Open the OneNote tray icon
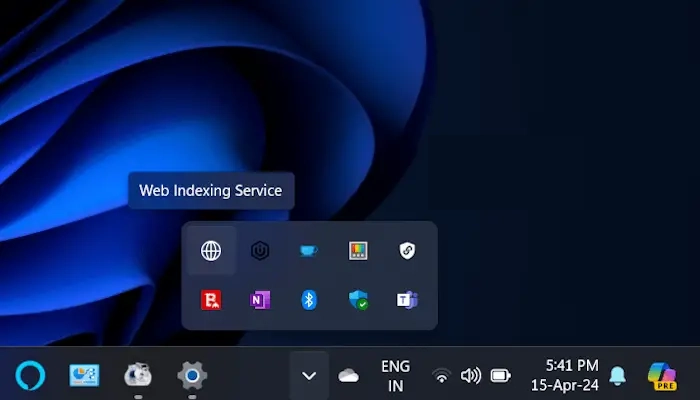 click(x=260, y=300)
